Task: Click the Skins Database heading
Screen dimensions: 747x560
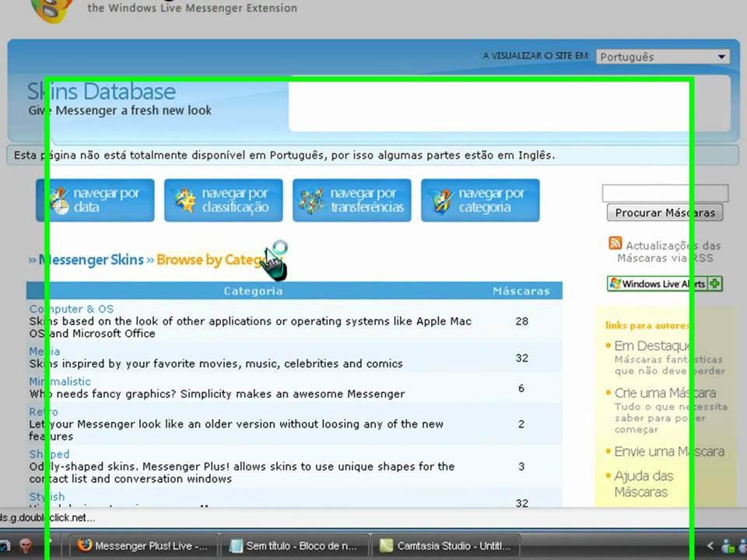Action: 101,92
